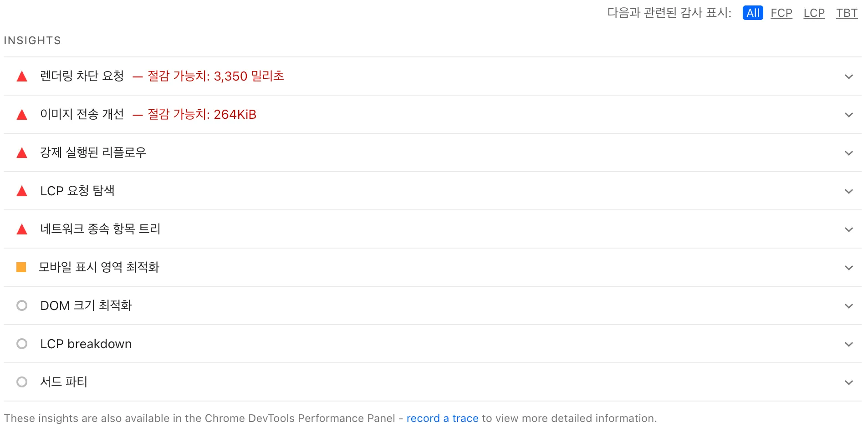This screenshot has height=437, width=868.
Task: Click the circle icon next to LCP breakdown
Action: tap(22, 344)
